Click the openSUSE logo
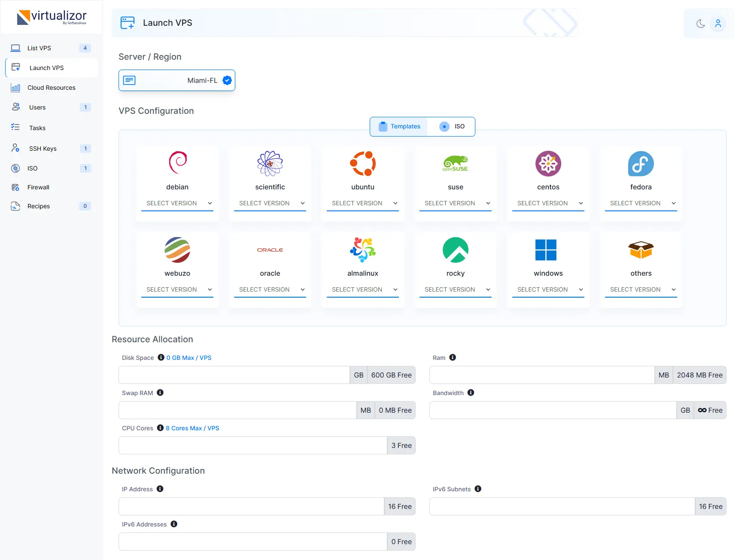Screen dimensions: 742x560 click(x=456, y=163)
